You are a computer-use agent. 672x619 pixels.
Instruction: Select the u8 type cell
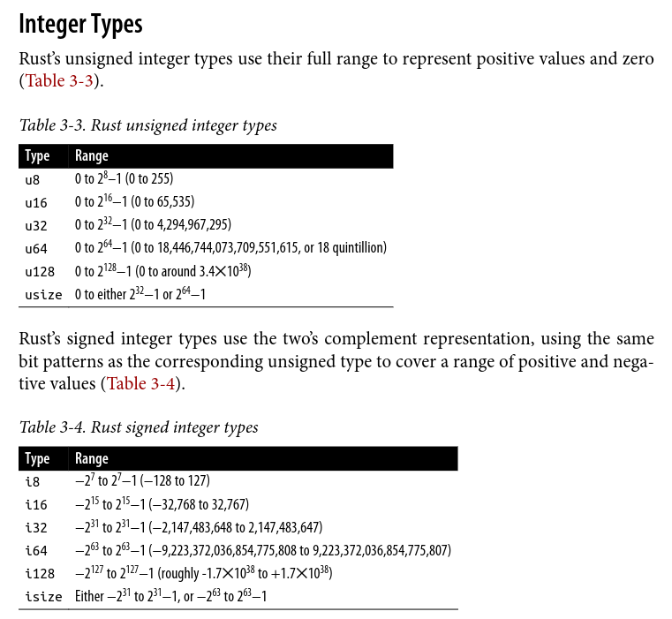pyautogui.click(x=33, y=179)
